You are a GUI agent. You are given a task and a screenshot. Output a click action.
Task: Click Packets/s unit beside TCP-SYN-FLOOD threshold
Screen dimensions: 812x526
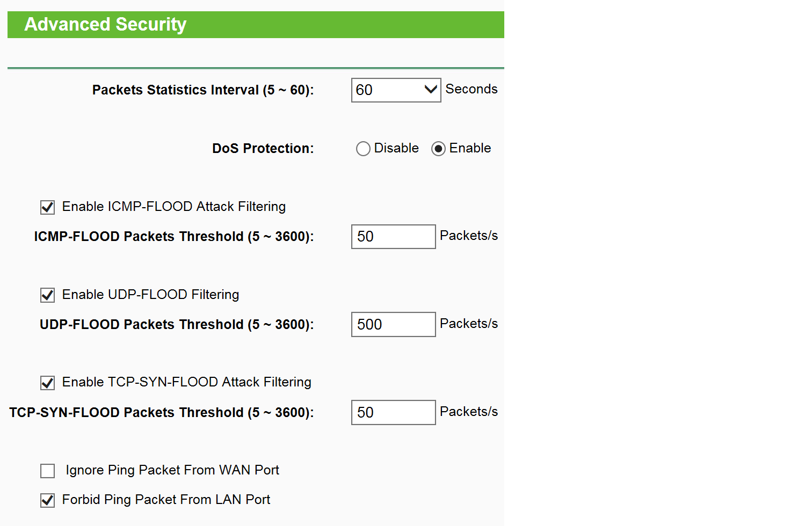(469, 412)
